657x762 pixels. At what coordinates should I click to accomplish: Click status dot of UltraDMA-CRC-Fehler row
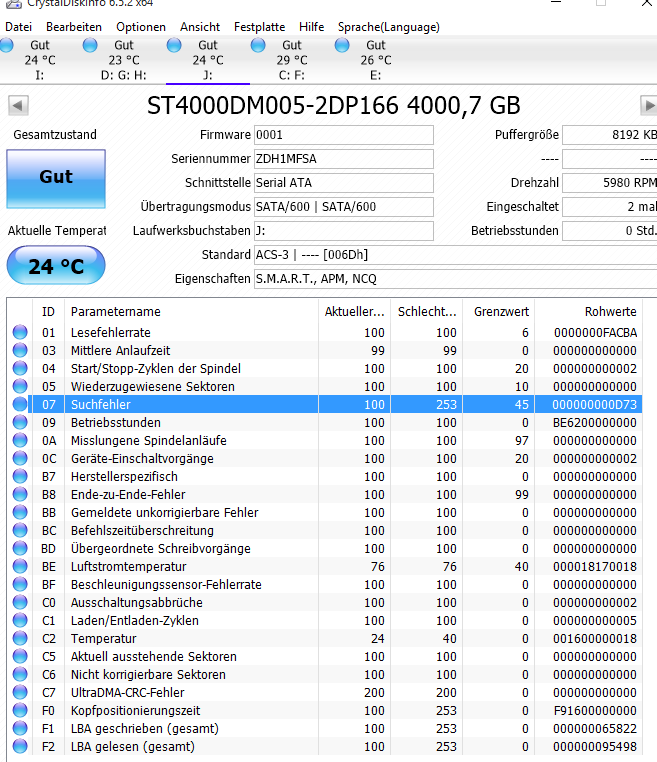coord(20,692)
